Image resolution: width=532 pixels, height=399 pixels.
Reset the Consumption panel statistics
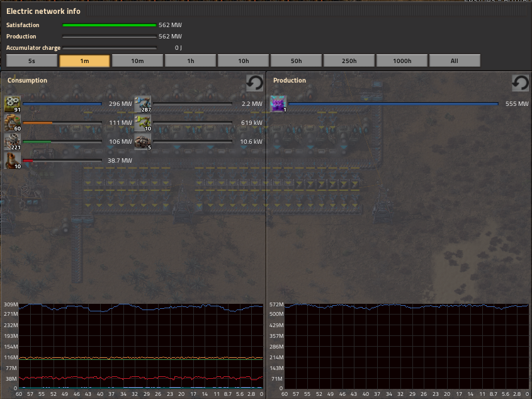pos(254,83)
